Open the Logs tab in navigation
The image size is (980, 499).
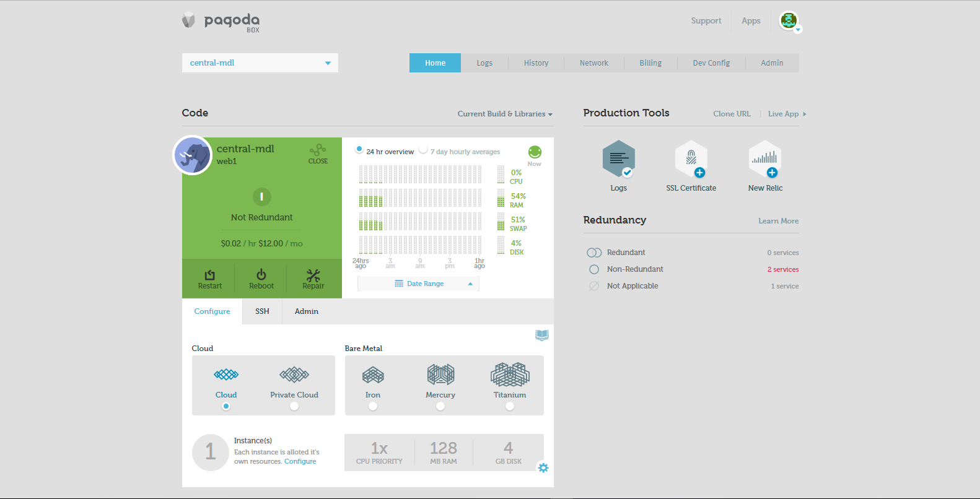point(484,63)
